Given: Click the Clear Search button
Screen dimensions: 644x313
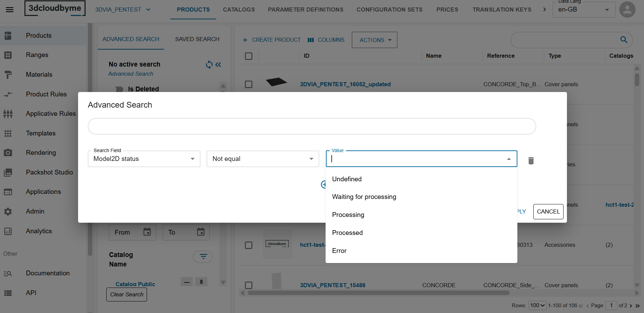Looking at the screenshot, I should tap(127, 295).
